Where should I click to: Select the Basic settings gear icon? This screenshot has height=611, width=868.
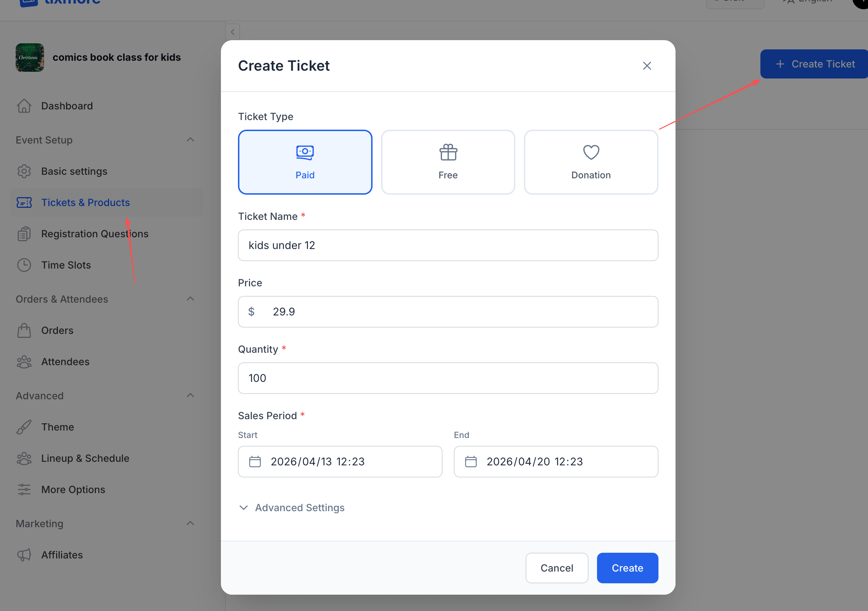click(x=24, y=171)
